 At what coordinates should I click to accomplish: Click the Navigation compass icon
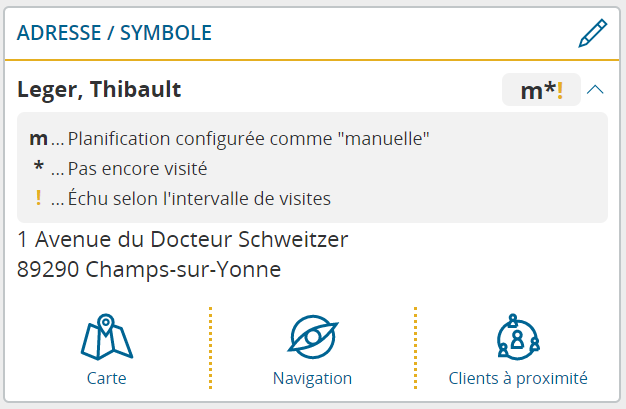tap(313, 336)
